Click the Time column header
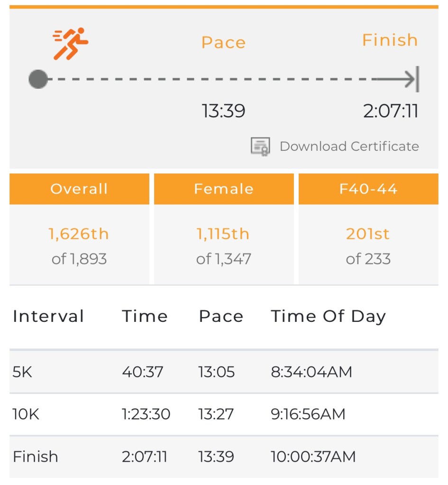This screenshot has width=448, height=485. 145,316
